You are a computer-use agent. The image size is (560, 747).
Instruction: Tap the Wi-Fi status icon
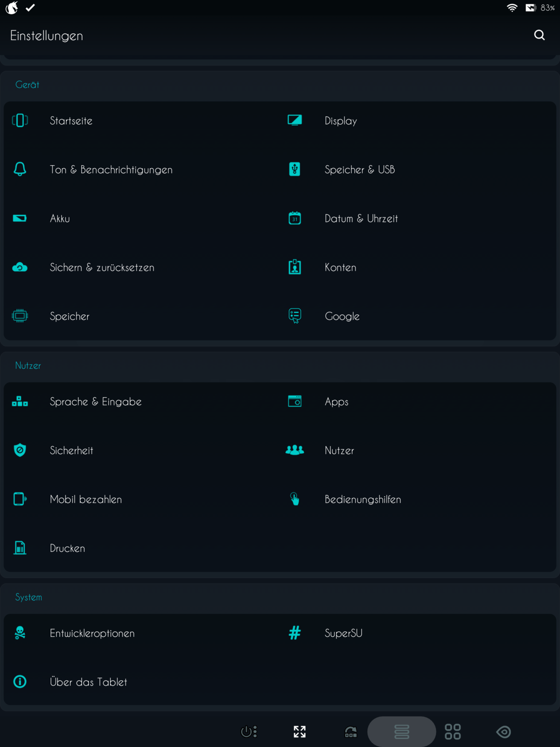(512, 8)
